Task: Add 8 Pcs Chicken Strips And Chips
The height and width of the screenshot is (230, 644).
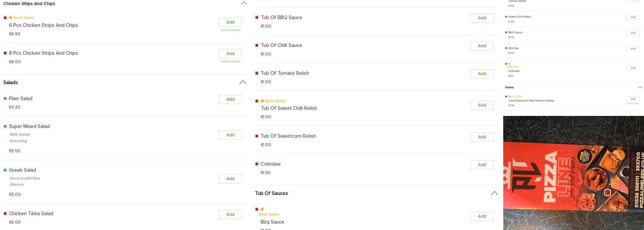Action: 230,54
